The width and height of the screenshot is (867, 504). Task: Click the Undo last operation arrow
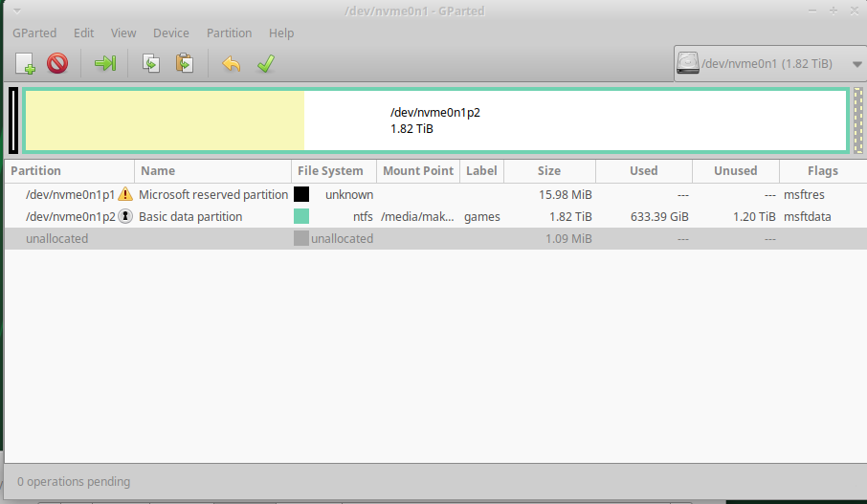coord(232,63)
